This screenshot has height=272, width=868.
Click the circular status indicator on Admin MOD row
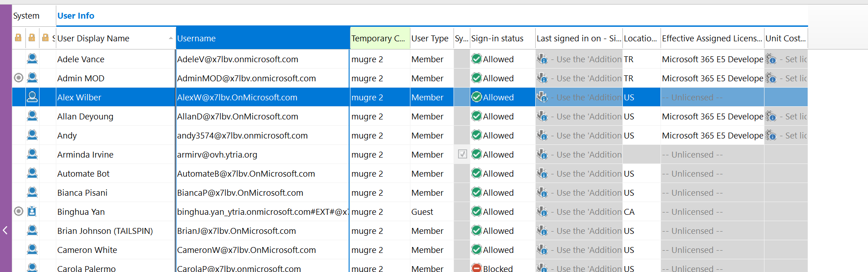point(19,78)
